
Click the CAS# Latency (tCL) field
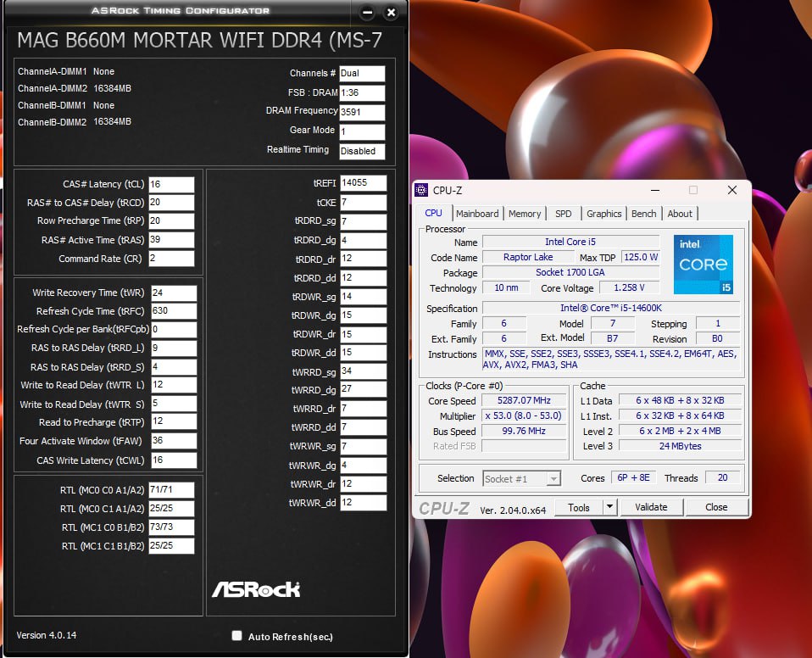click(x=171, y=185)
